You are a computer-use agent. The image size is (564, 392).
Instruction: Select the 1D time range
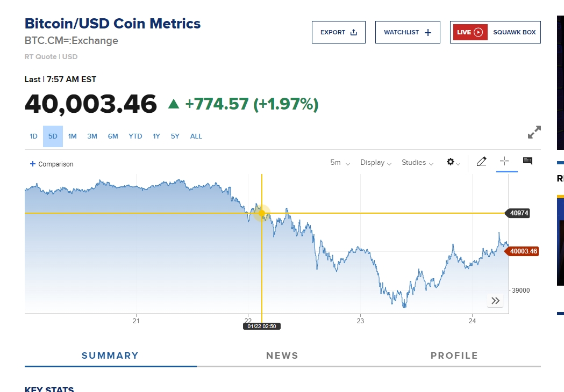coord(33,136)
